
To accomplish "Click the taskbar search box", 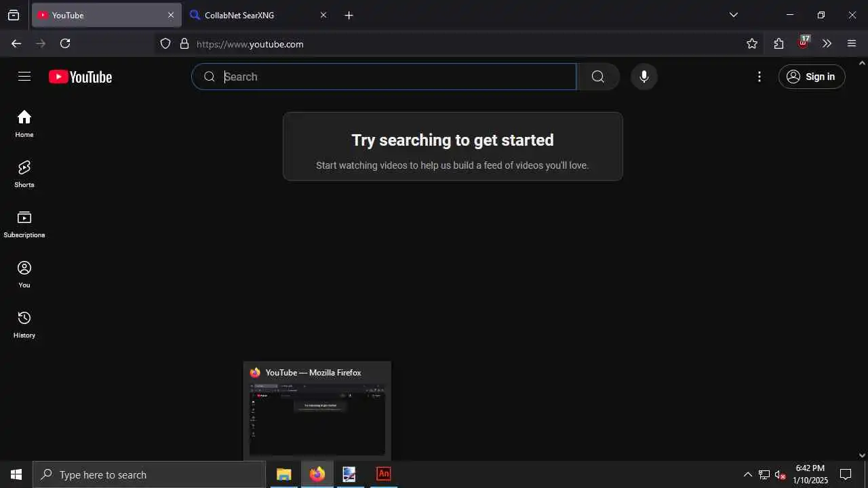I will 149,474.
